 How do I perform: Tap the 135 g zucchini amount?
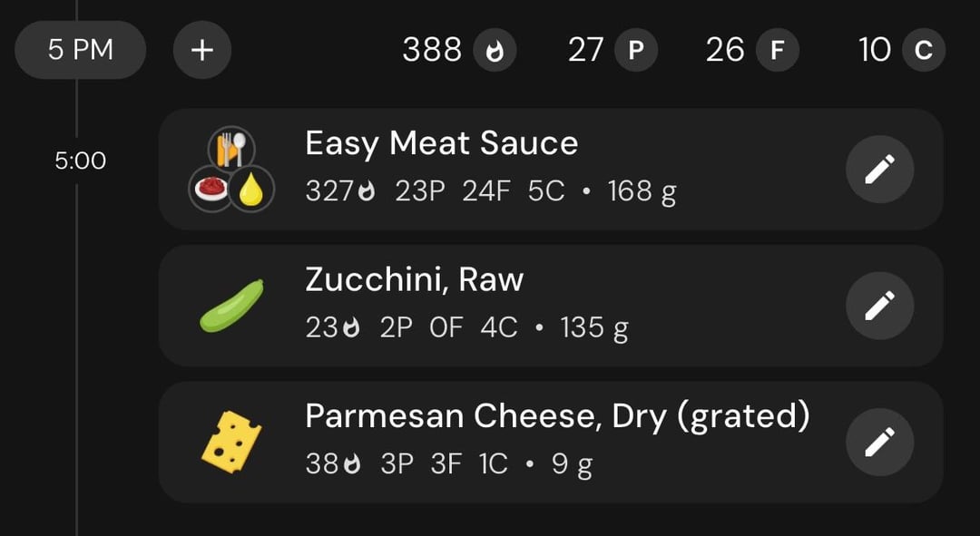click(593, 328)
